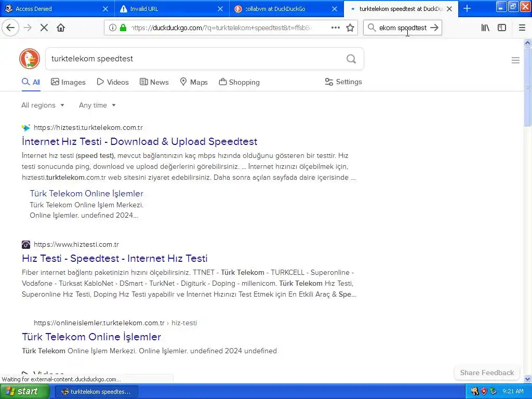Viewport: 532px width, 399px height.
Task: Expand the Any time filter dropdown
Action: (x=97, y=105)
